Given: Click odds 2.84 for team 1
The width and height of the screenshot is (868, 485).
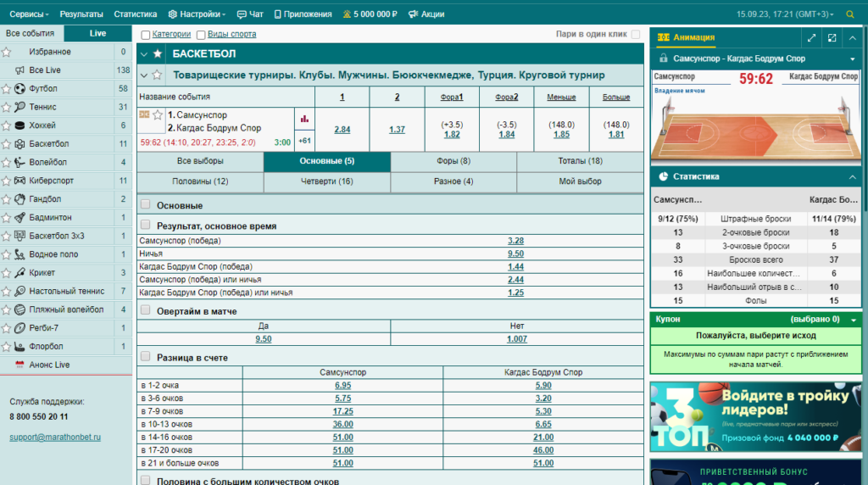Looking at the screenshot, I should pos(342,130).
